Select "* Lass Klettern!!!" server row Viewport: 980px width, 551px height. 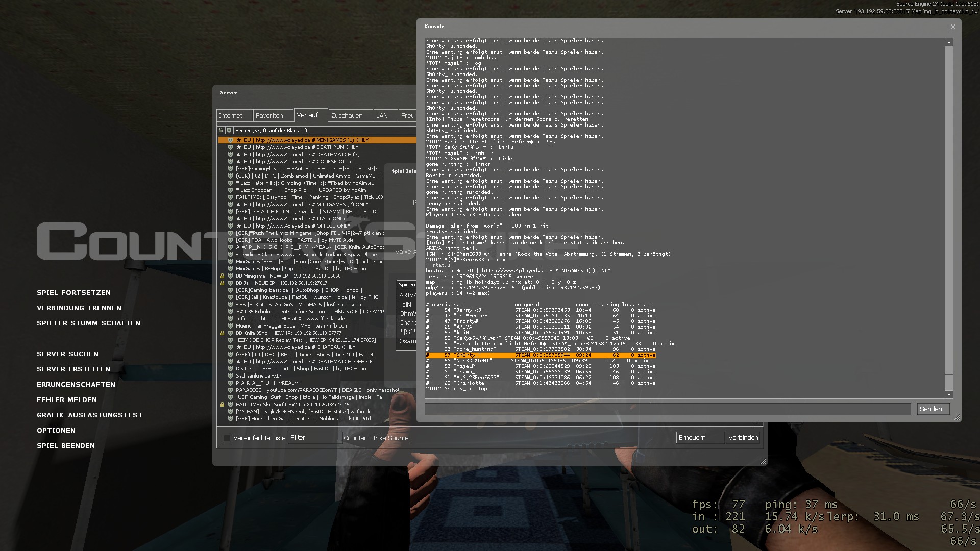317,183
